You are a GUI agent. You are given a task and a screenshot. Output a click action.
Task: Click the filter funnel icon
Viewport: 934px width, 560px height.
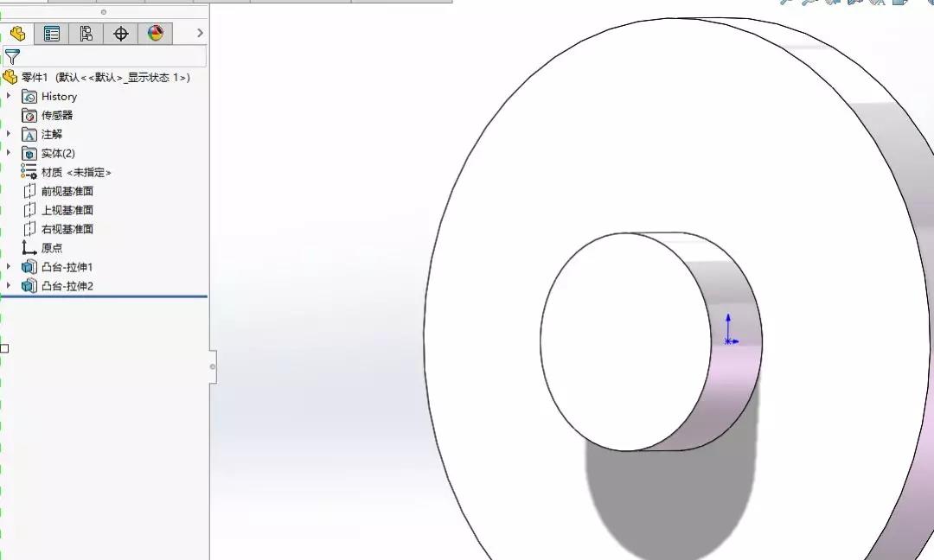point(12,56)
